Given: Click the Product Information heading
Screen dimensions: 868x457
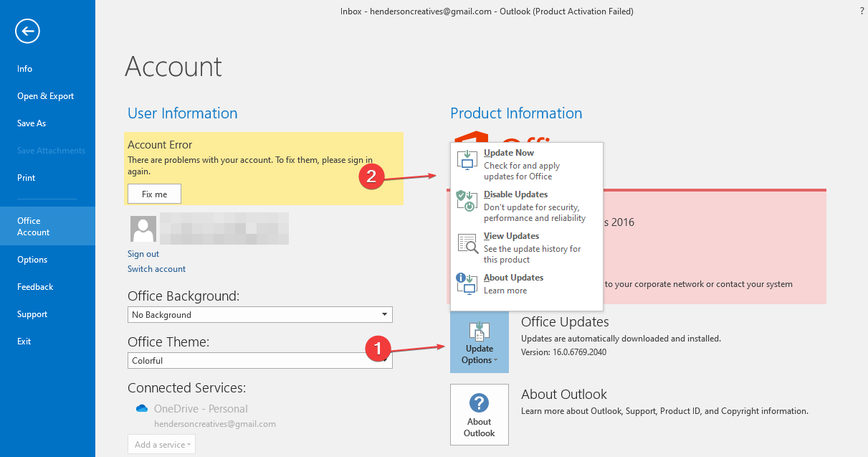Looking at the screenshot, I should (516, 113).
